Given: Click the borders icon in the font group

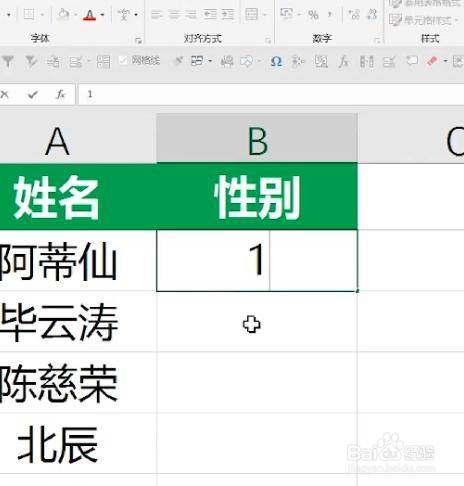Looking at the screenshot, I should pos(29,15).
